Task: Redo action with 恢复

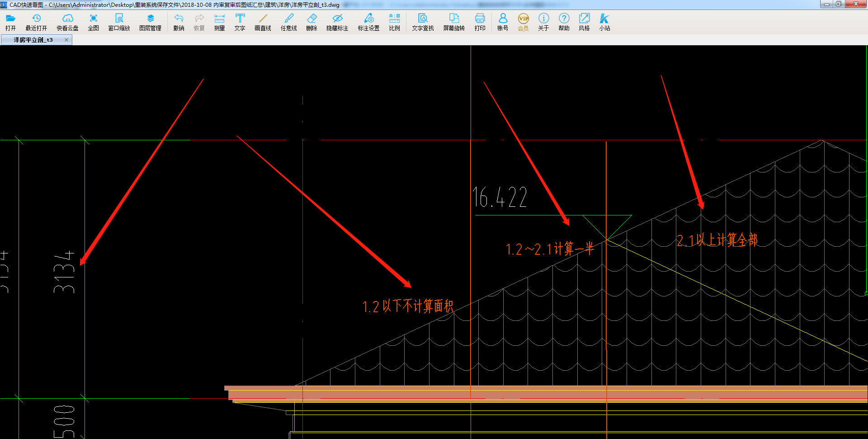Action: click(199, 22)
